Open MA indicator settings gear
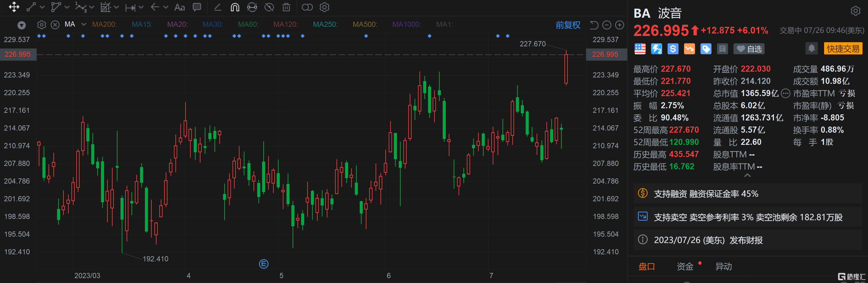Screen dimensions: 868x283 pos(41,25)
